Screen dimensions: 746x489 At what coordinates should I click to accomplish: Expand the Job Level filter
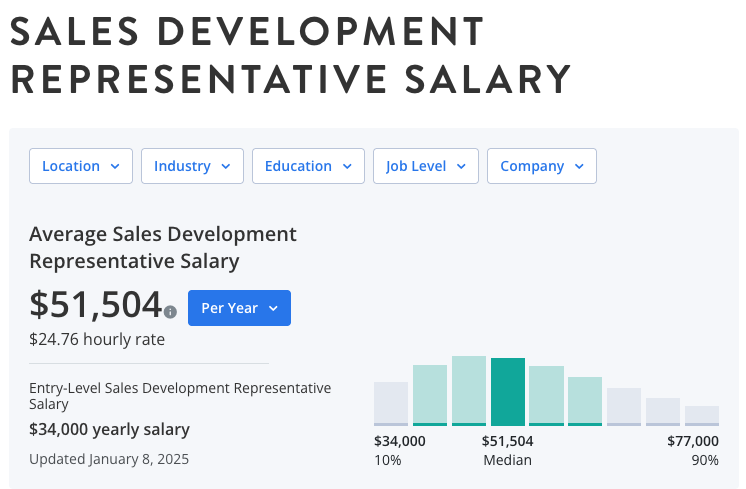click(x=425, y=166)
